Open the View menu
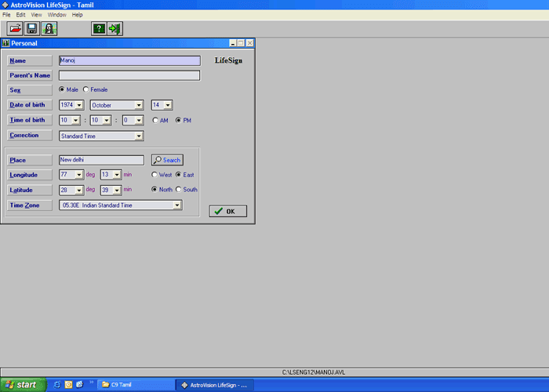Viewport: 549px width, 392px height. point(36,15)
